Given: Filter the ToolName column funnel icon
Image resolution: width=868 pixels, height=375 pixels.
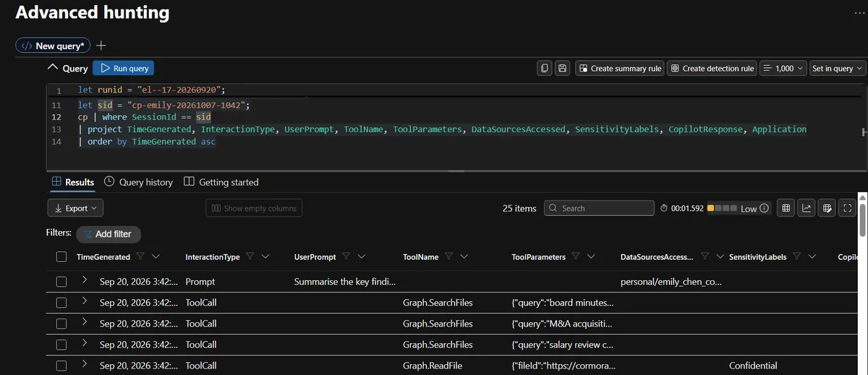Looking at the screenshot, I should (x=448, y=256).
